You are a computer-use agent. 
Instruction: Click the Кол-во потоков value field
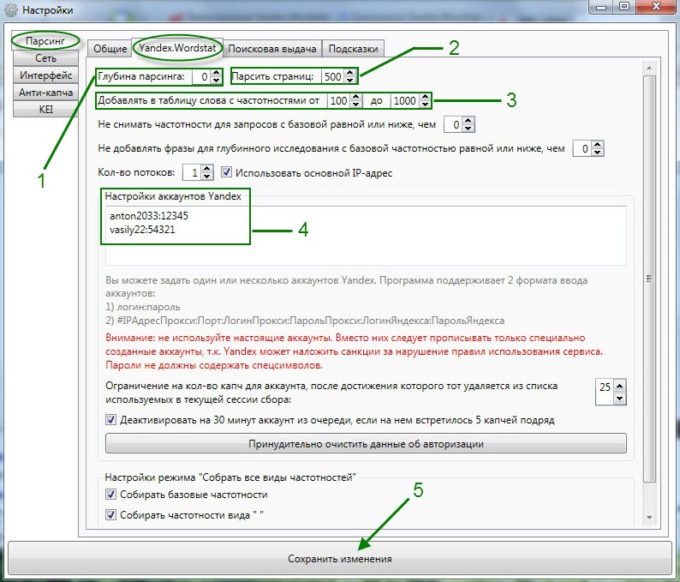(192, 173)
